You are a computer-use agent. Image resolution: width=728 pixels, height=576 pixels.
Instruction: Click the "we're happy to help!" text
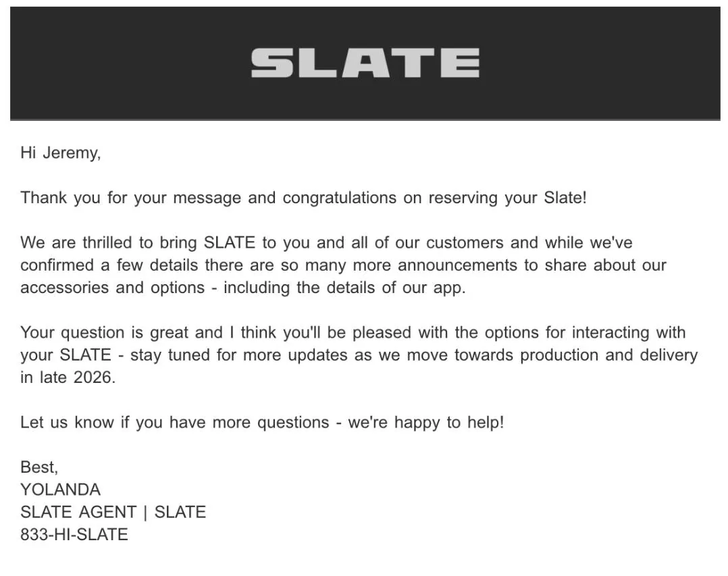pyautogui.click(x=425, y=423)
